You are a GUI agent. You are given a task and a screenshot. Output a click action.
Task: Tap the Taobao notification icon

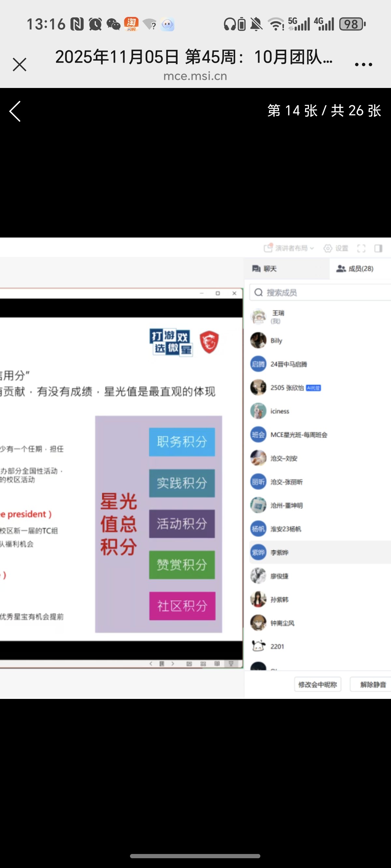point(131,24)
